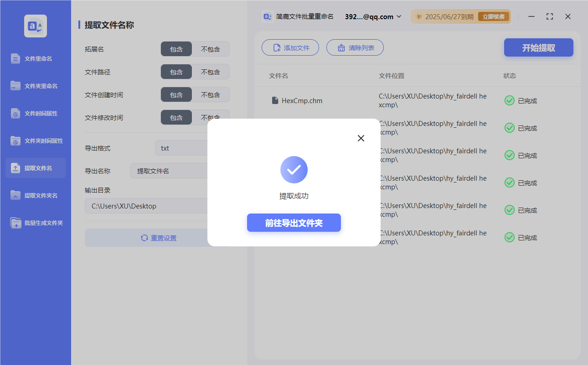Image resolution: width=588 pixels, height=365 pixels.
Task: Switch to the 提取文件名 section
Action: (35, 168)
